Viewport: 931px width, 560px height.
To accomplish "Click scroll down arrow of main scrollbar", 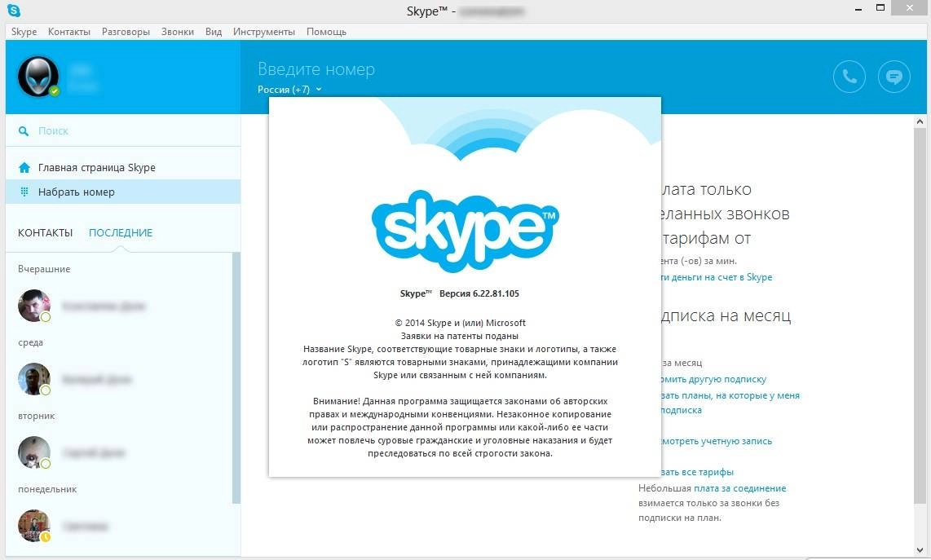I will 920,550.
